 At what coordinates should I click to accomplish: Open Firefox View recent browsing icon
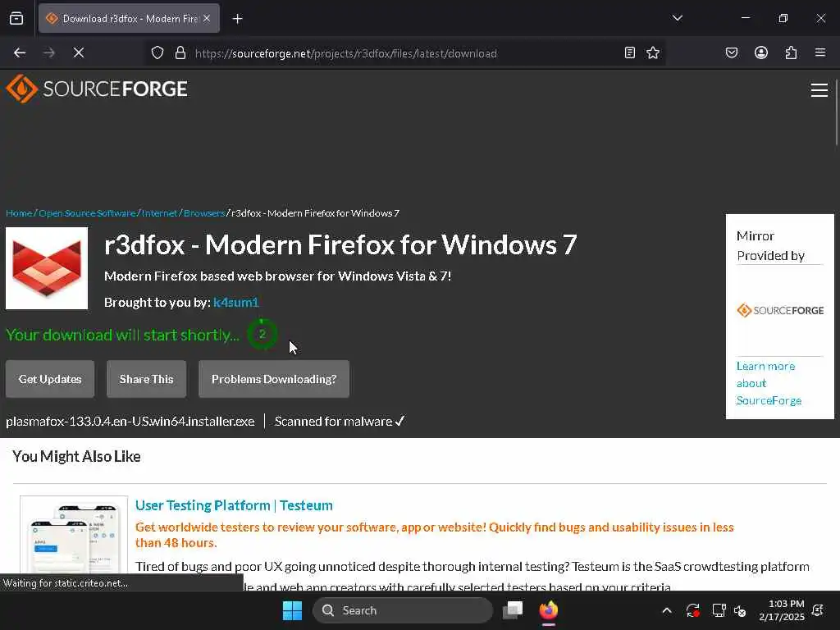click(x=16, y=19)
